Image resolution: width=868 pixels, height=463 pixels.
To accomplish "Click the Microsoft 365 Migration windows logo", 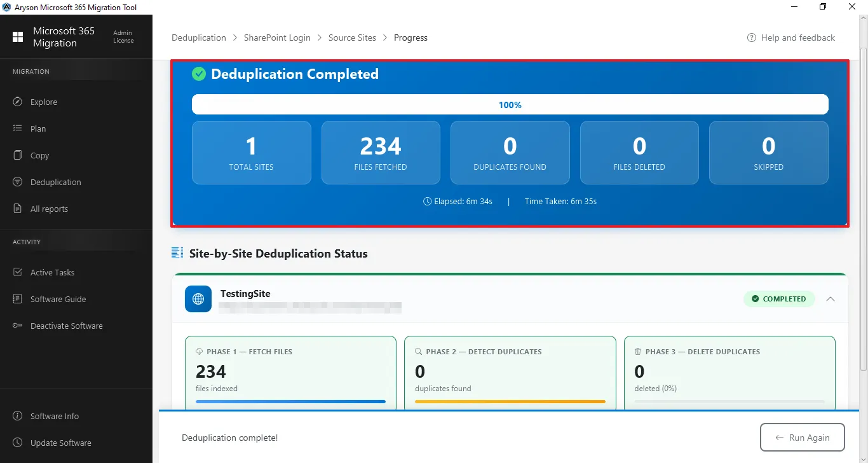I will 18,37.
